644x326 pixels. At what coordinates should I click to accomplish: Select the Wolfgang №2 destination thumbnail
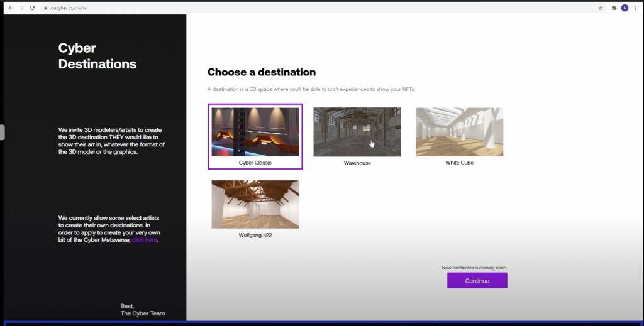tap(255, 204)
